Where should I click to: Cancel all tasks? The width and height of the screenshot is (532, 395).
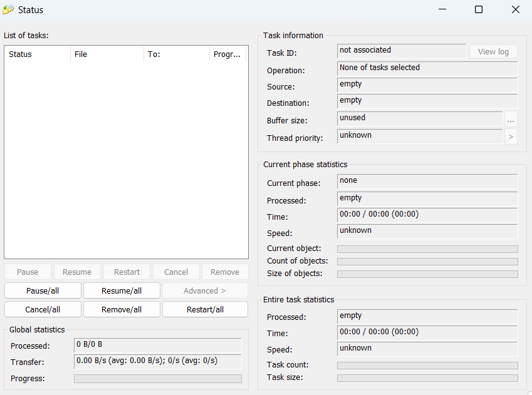coord(42,309)
